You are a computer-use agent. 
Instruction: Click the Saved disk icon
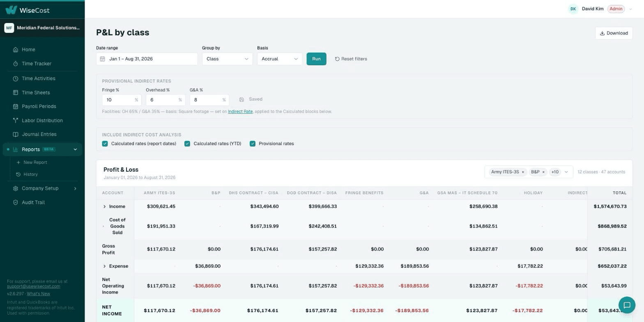[x=241, y=99]
